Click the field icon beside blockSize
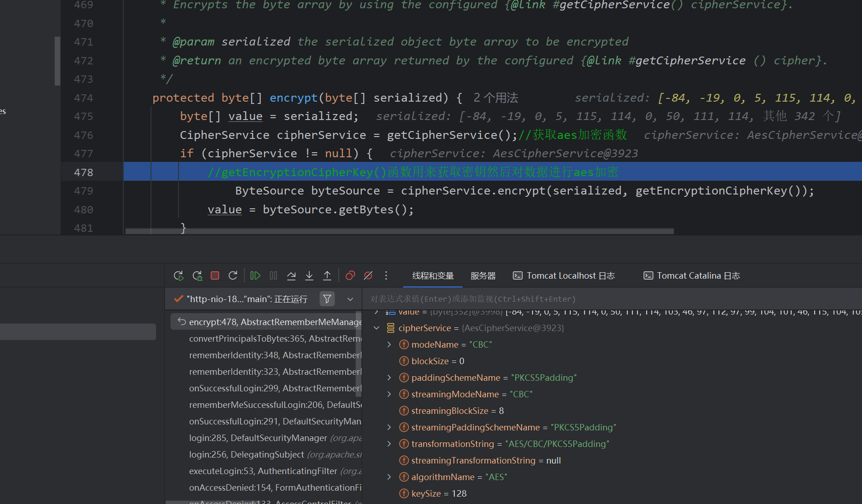Screen dimensions: 862x504 [x=404, y=361]
